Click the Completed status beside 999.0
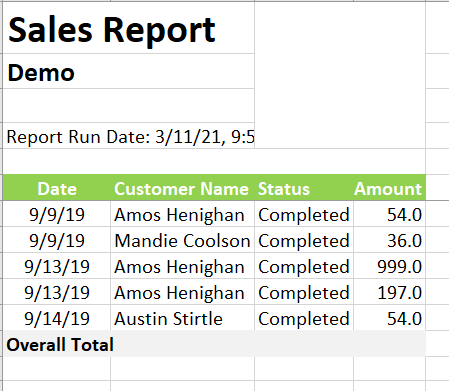The width and height of the screenshot is (449, 391). coord(304,266)
